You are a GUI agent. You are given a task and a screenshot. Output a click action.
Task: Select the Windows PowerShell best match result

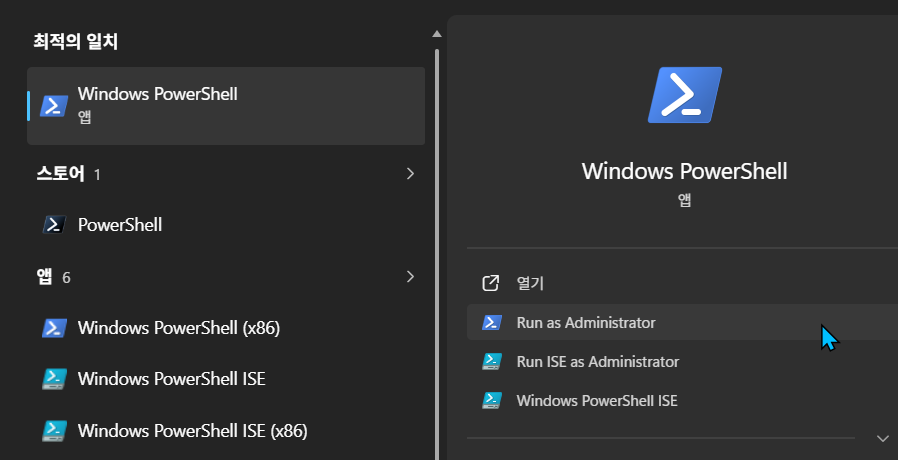pyautogui.click(x=226, y=106)
